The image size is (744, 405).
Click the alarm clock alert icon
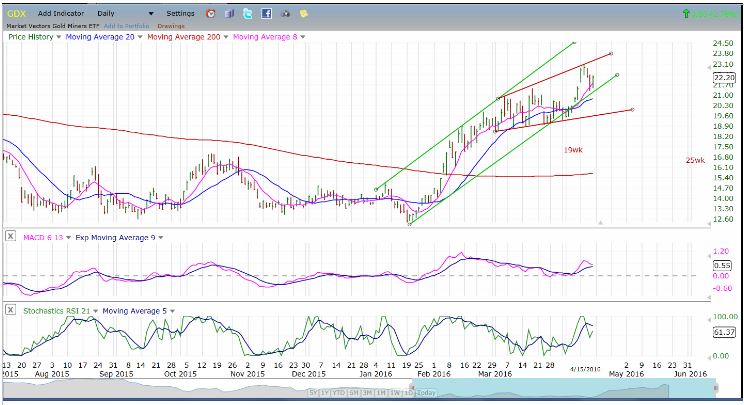pyautogui.click(x=211, y=14)
